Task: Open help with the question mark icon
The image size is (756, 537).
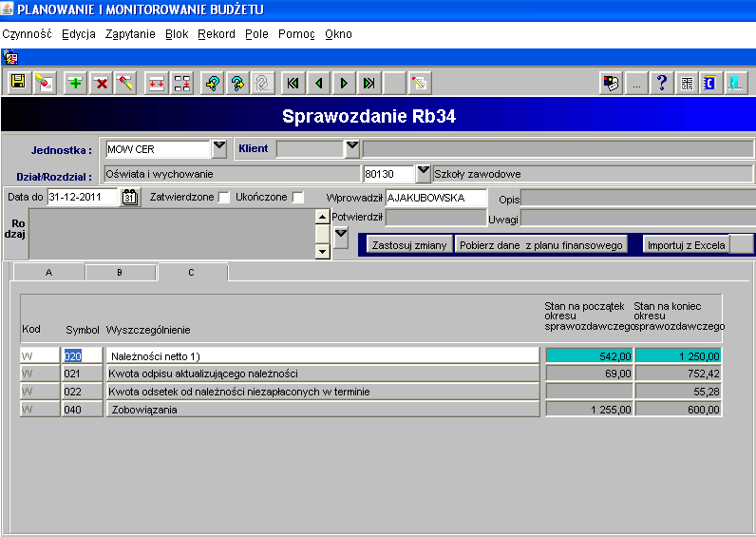Action: [661, 83]
